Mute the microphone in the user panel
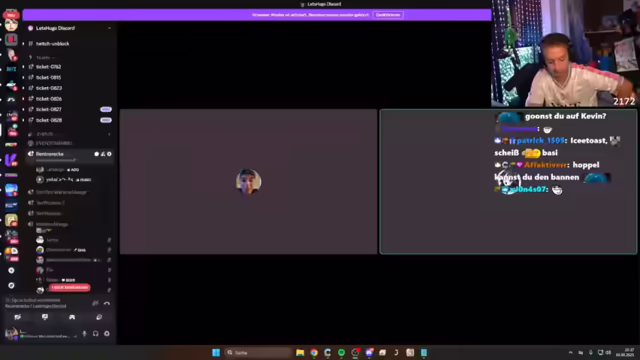640x360 pixels. (x=84, y=333)
